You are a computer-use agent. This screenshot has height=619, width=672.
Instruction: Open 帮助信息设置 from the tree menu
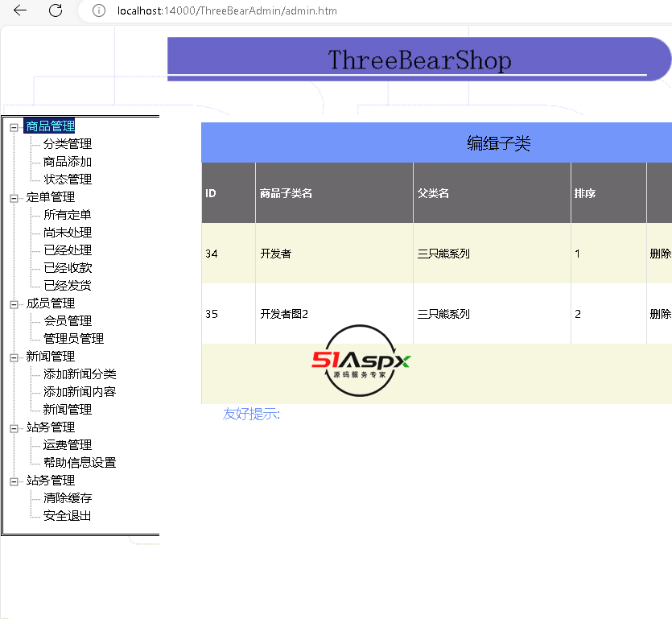tap(80, 463)
